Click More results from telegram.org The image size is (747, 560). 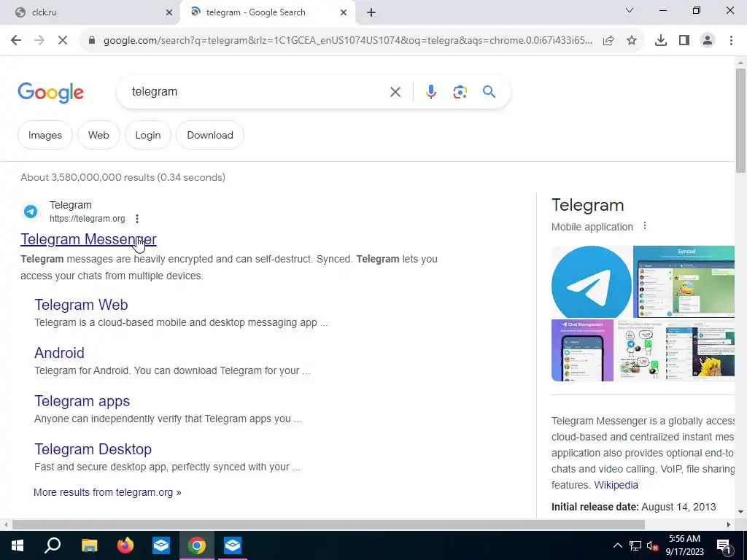point(107,492)
